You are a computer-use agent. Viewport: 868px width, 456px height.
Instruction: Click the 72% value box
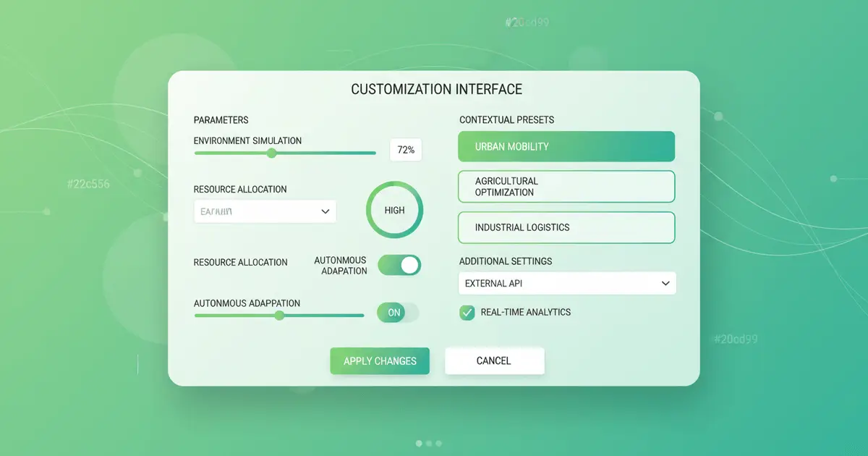click(x=405, y=150)
